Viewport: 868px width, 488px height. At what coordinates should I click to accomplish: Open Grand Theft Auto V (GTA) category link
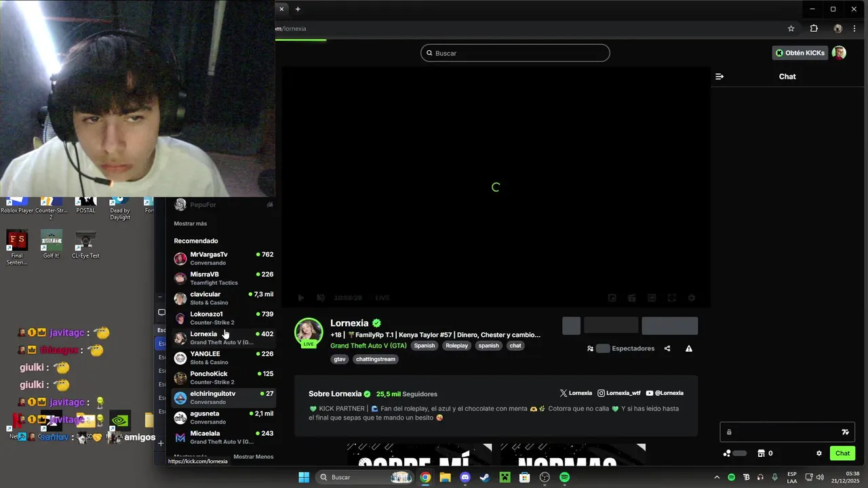368,346
